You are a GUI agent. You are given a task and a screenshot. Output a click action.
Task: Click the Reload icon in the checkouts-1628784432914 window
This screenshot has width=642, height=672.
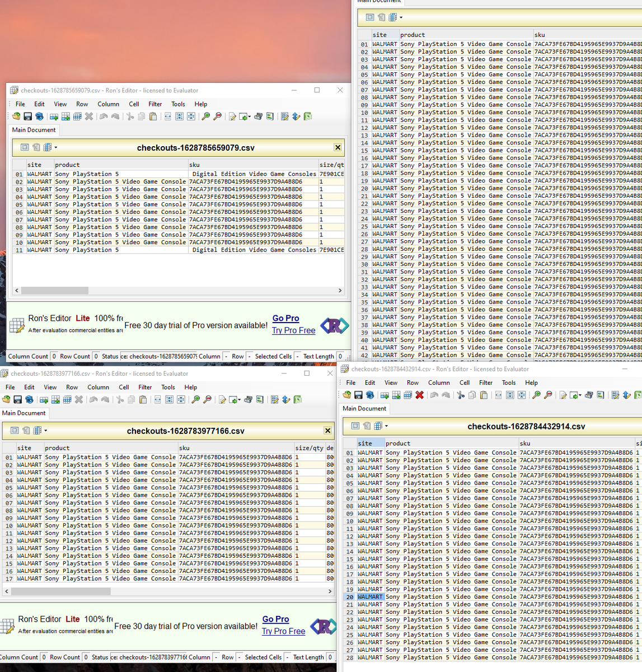(370, 395)
